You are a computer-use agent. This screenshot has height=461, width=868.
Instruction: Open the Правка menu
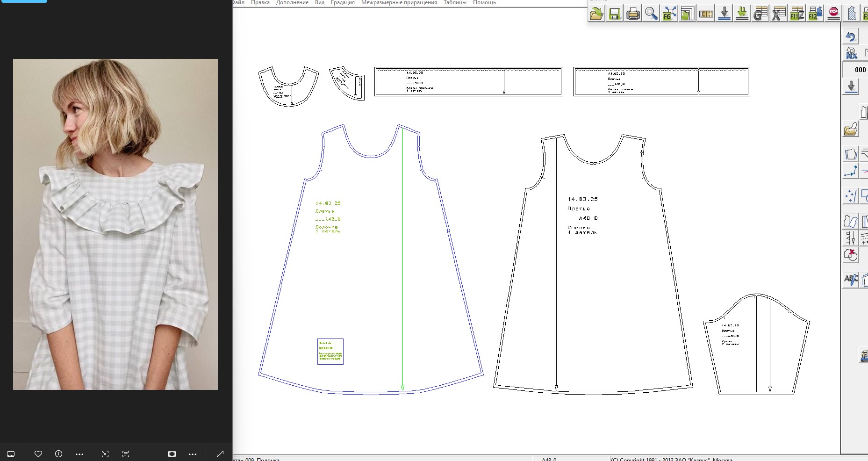pos(260,2)
